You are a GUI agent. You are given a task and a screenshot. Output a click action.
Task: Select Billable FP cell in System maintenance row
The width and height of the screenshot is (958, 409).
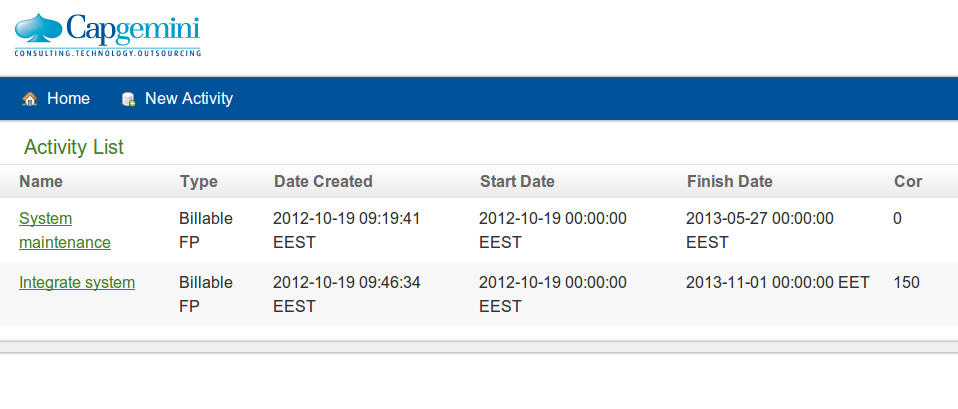[206, 230]
